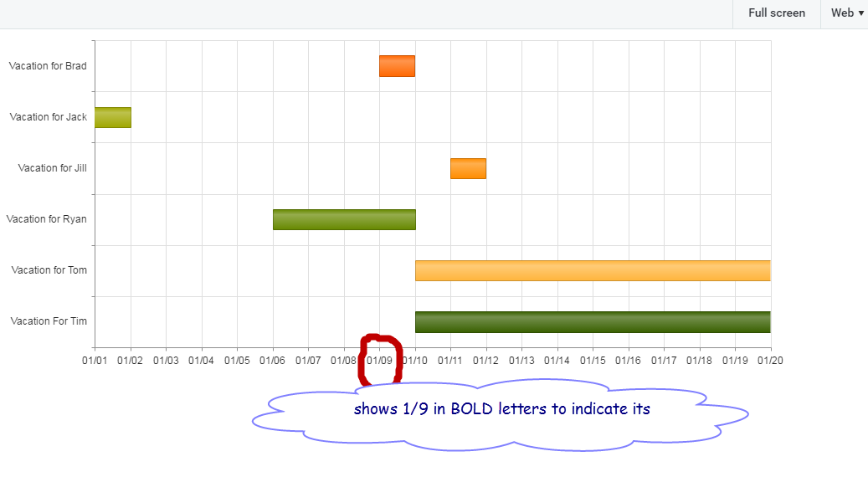Click the 01/17 date axis label
The height and width of the screenshot is (477, 868).
click(x=664, y=361)
